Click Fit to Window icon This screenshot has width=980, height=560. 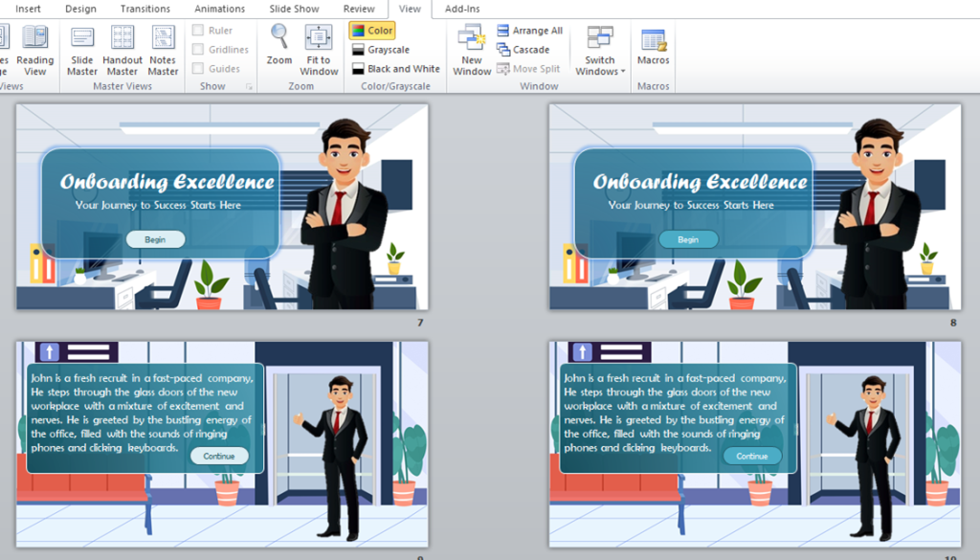[319, 38]
